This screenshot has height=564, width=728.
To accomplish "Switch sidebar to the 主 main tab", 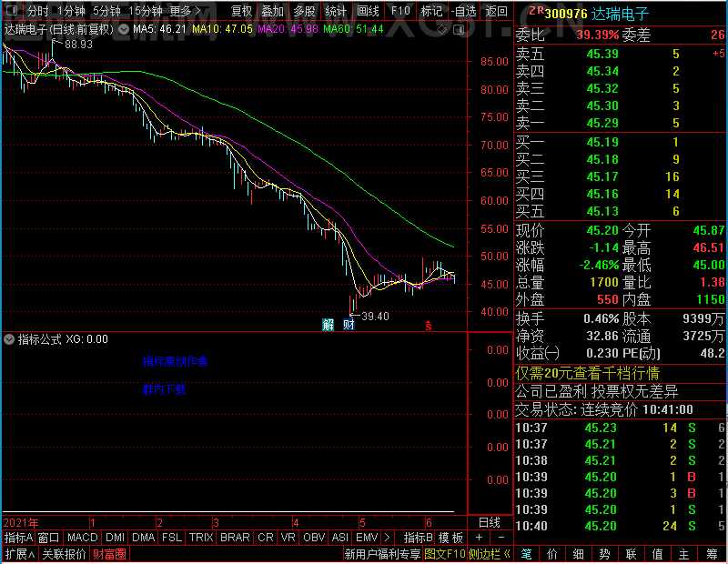I will click(684, 554).
